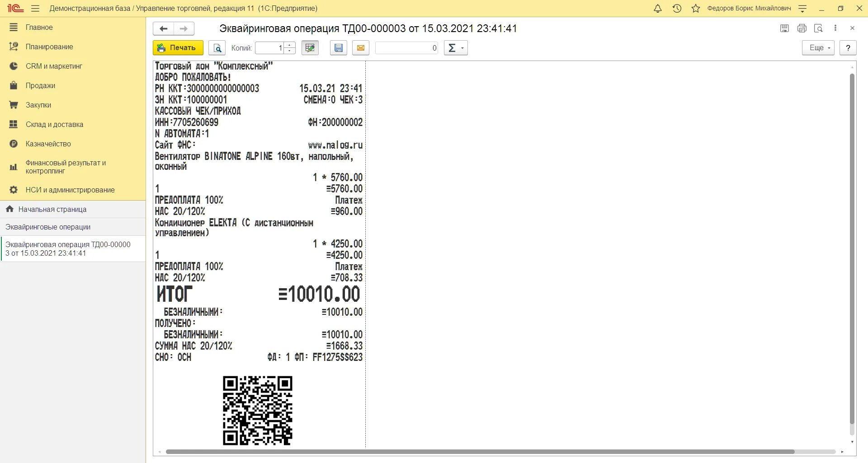Close the document tab with X

(x=852, y=28)
